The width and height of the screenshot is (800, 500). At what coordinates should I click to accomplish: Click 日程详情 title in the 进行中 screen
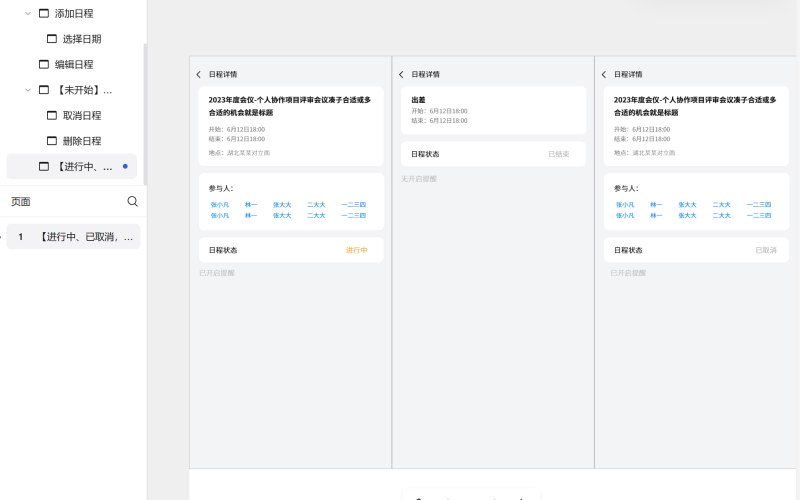pos(223,74)
